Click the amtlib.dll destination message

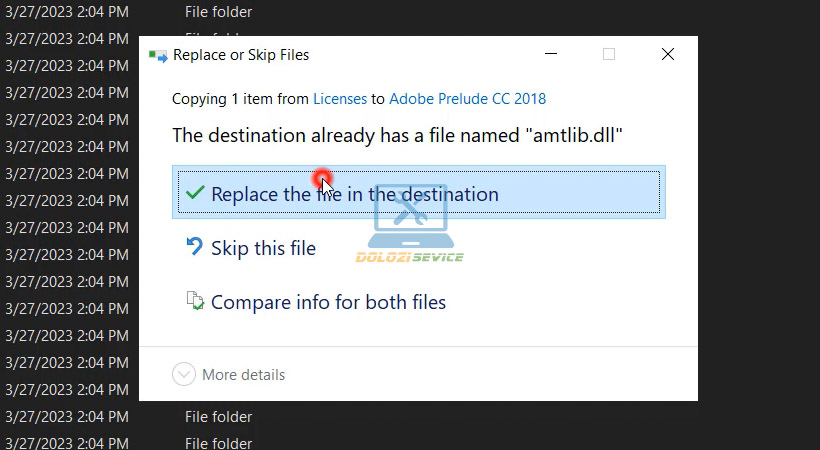point(397,136)
